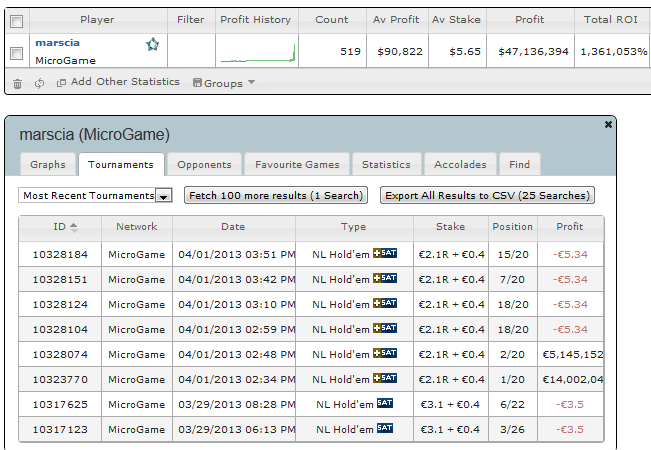Sort by the ID column arrows
651x450 pixels.
74,227
